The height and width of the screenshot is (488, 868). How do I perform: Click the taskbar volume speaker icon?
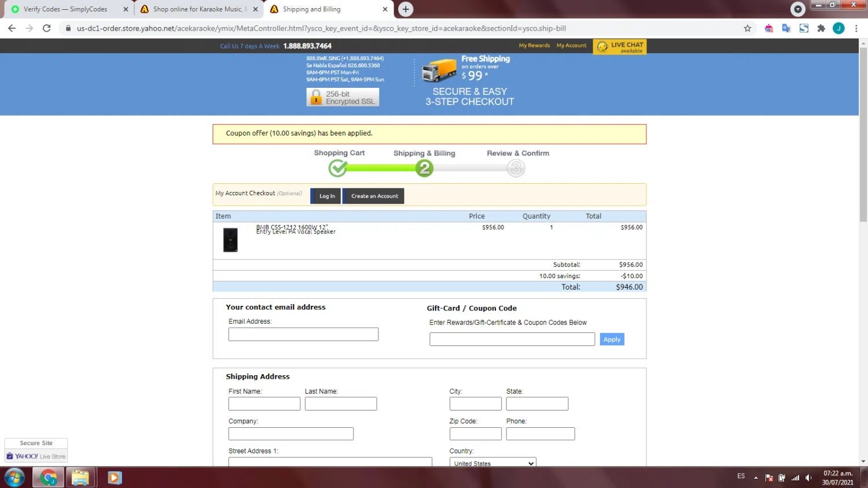point(808,478)
